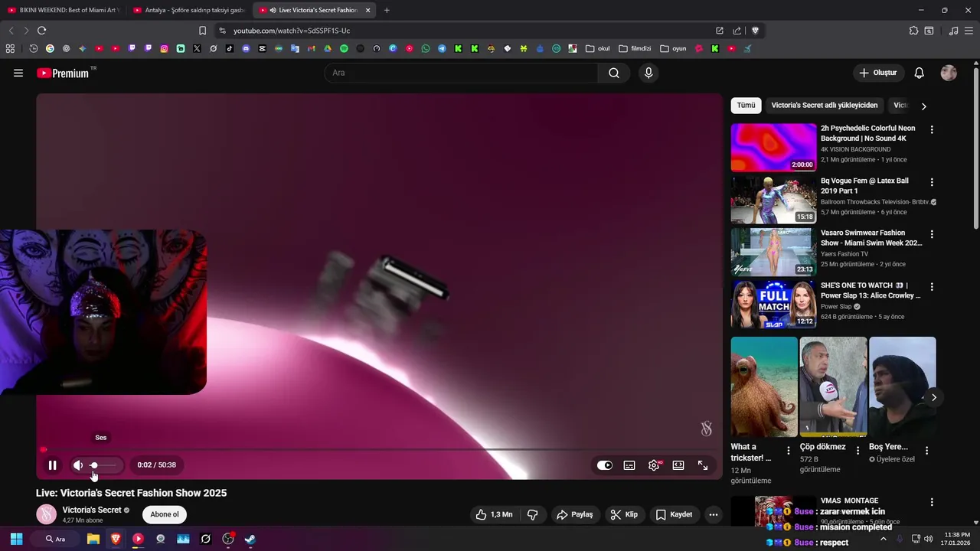Viewport: 980px width, 551px height.
Task: Switch to theater mode view
Action: tap(678, 465)
